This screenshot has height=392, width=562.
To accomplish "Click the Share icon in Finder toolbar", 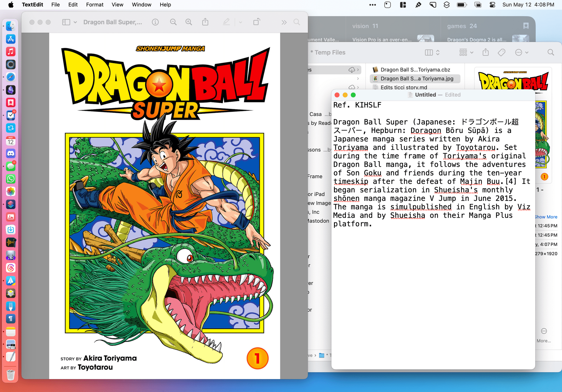I will point(486,52).
